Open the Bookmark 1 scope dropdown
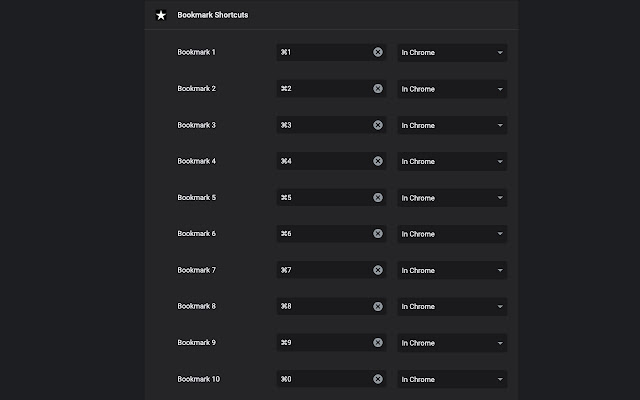This screenshot has height=400, width=640. 452,53
